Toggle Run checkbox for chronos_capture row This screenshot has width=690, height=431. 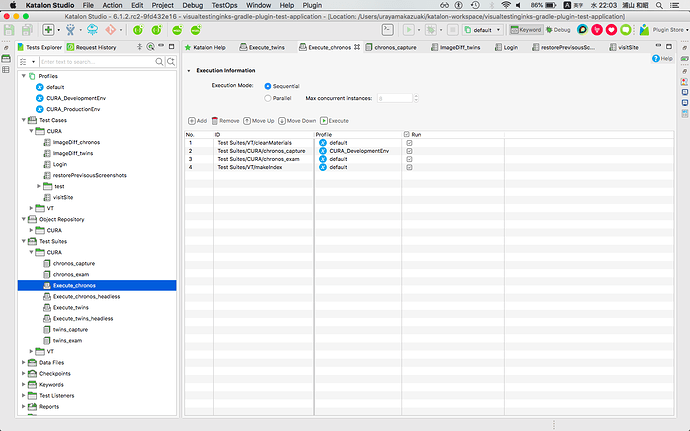(409, 151)
